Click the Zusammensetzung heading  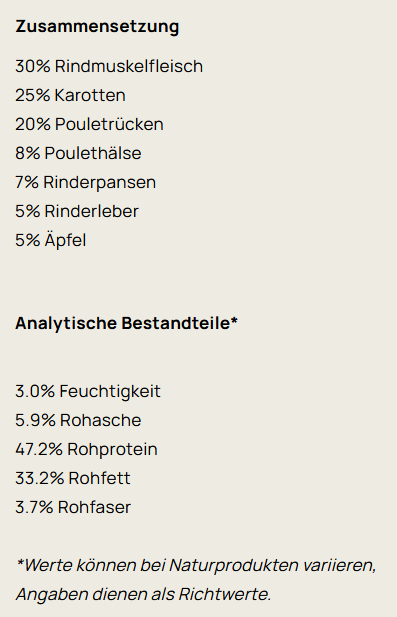[97, 27]
